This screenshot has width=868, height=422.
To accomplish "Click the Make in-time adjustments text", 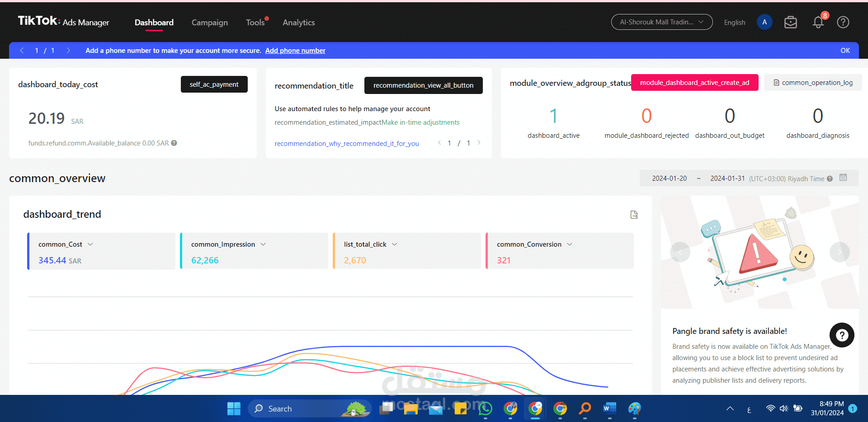I will (x=420, y=122).
